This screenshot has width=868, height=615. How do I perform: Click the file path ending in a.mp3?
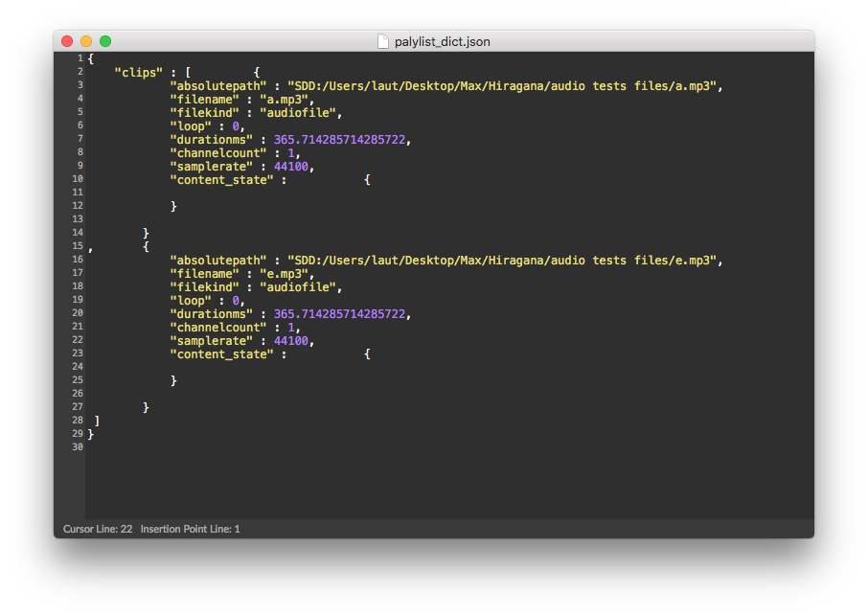point(502,85)
